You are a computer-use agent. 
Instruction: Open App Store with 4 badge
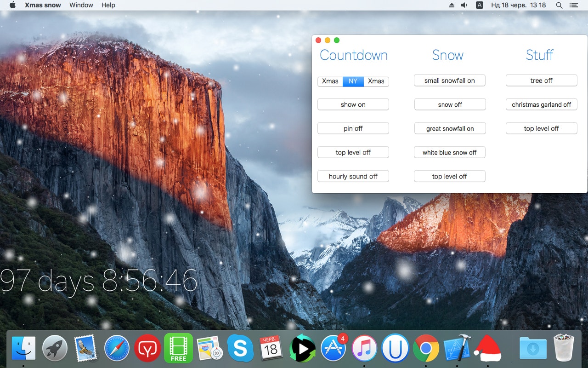click(333, 348)
